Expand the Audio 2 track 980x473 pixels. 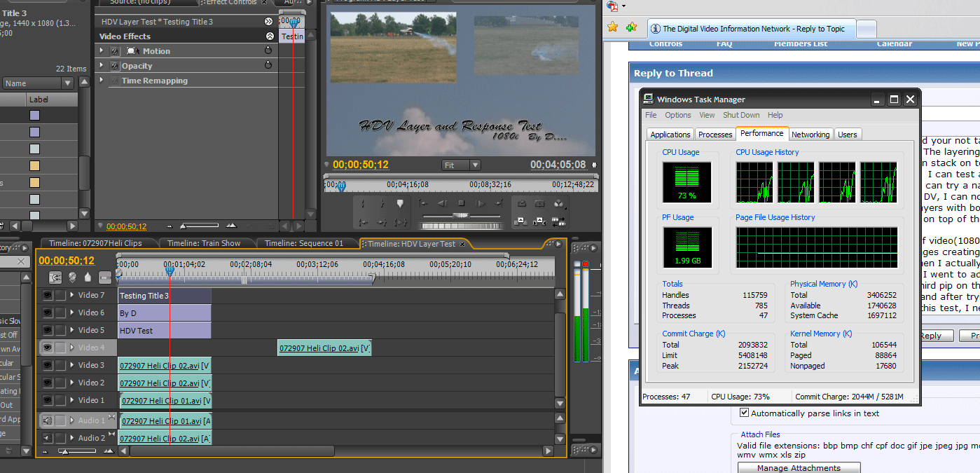pyautogui.click(x=72, y=438)
